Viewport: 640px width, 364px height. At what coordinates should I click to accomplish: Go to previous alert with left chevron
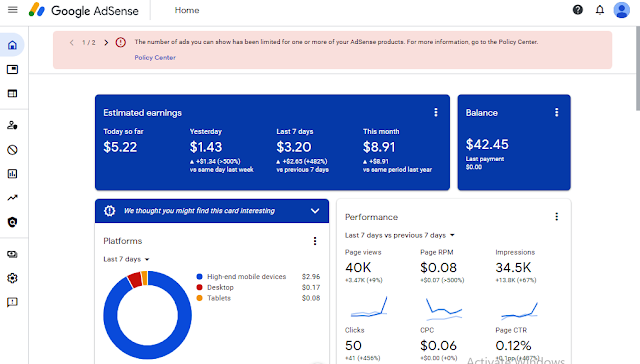click(72, 42)
